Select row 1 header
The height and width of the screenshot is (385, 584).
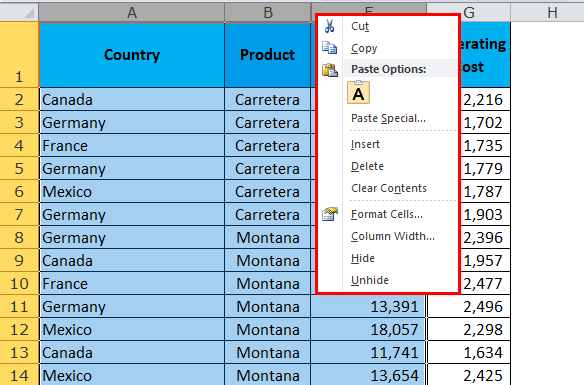point(19,55)
